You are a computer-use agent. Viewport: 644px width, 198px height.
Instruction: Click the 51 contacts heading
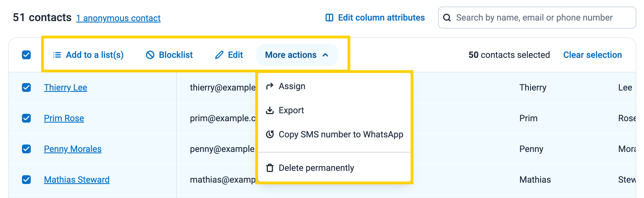(42, 18)
